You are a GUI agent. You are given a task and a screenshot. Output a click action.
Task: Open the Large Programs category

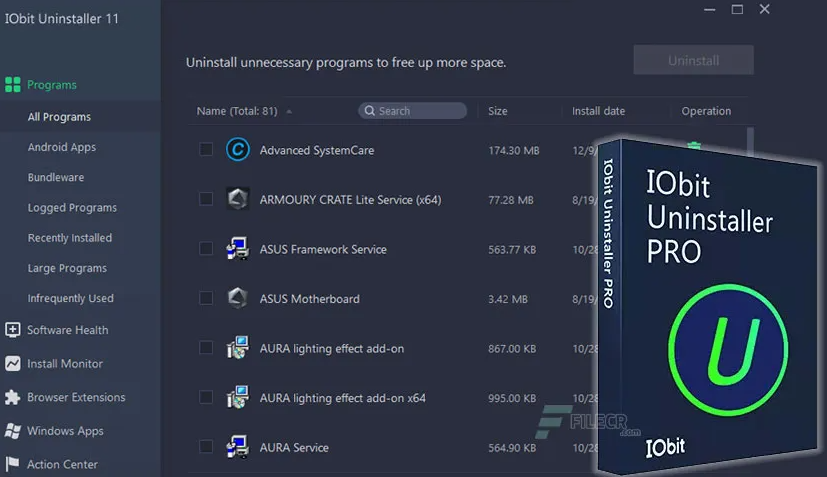pos(67,268)
